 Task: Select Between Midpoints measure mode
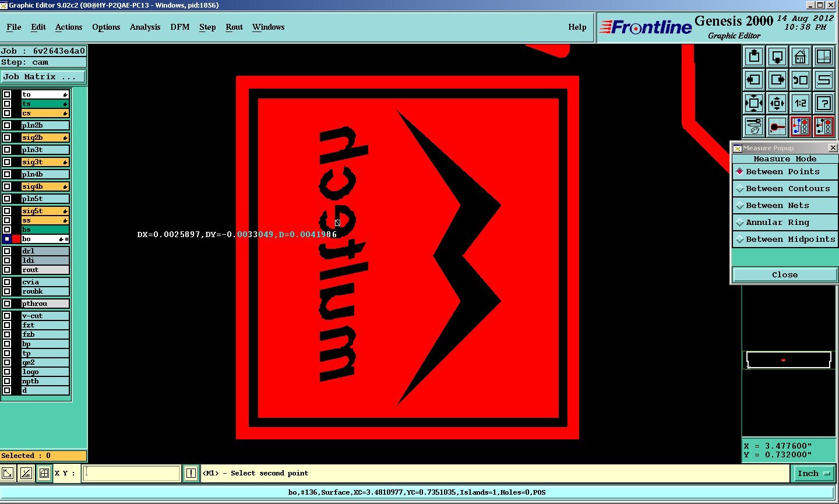point(785,239)
